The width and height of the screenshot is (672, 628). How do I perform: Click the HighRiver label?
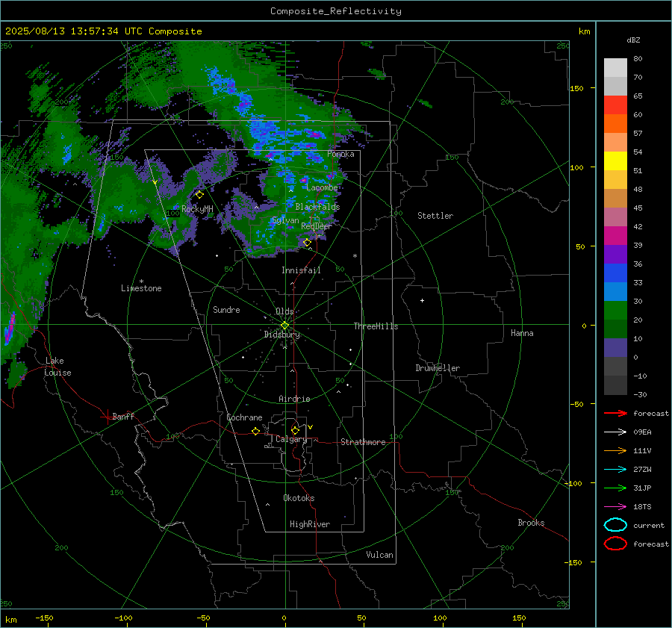(x=310, y=524)
